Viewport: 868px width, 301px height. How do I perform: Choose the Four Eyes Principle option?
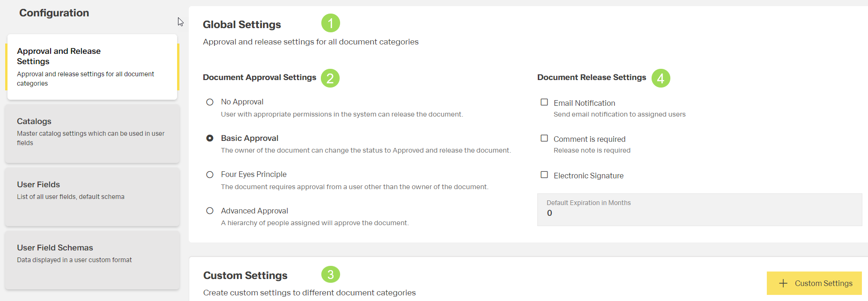(x=210, y=175)
